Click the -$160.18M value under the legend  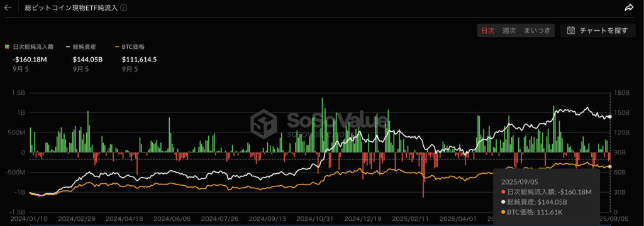tap(30, 60)
